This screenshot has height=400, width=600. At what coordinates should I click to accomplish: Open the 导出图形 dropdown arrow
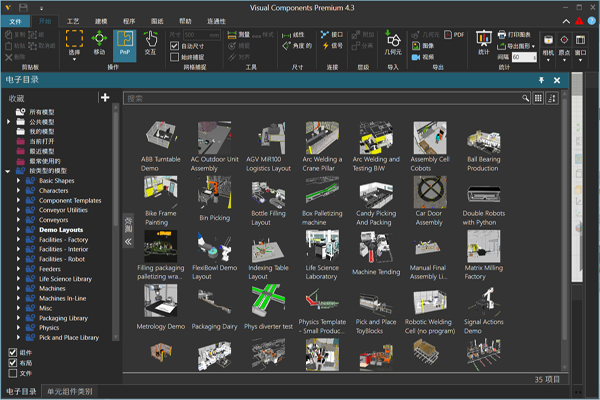(x=533, y=46)
